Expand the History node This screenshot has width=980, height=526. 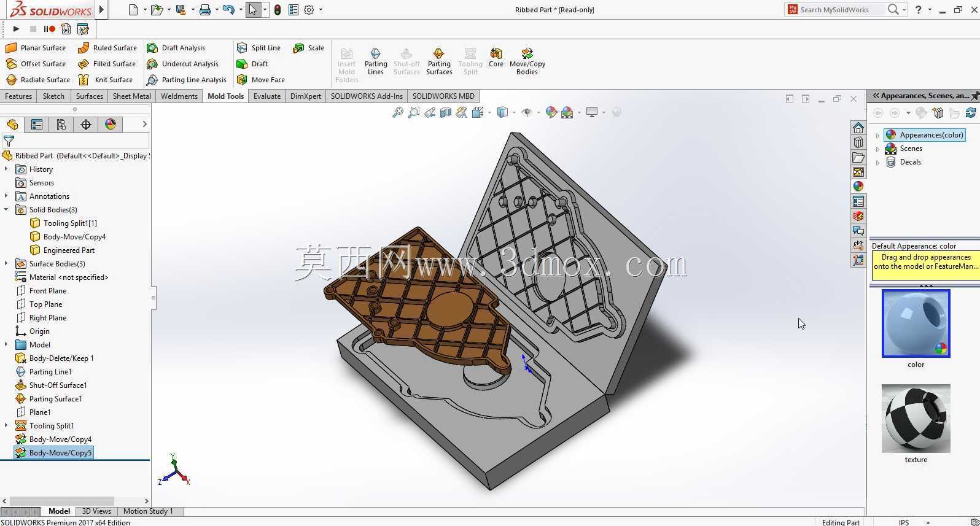tap(6, 169)
